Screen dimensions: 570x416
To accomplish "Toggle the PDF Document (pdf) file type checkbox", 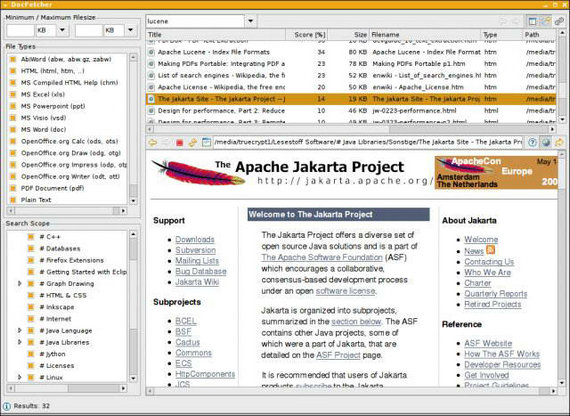I will (x=13, y=188).
